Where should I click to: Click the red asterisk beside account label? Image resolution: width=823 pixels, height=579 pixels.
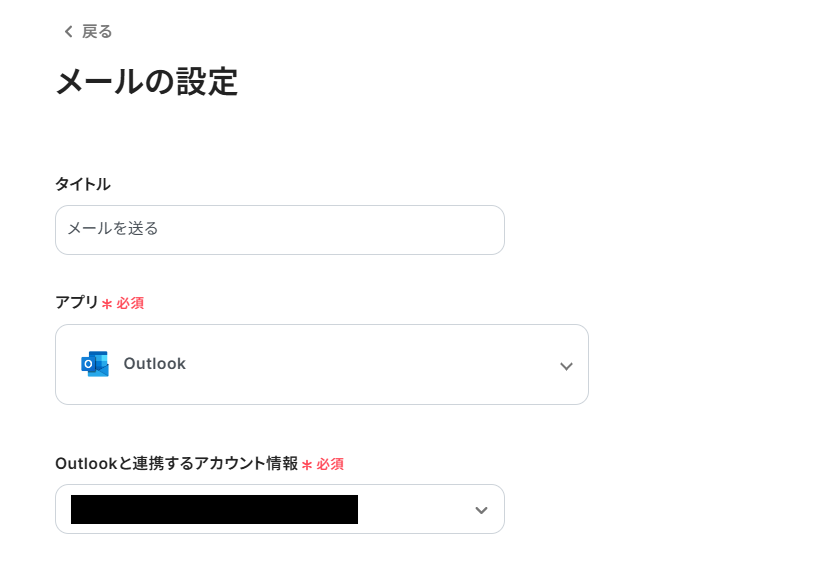307,465
